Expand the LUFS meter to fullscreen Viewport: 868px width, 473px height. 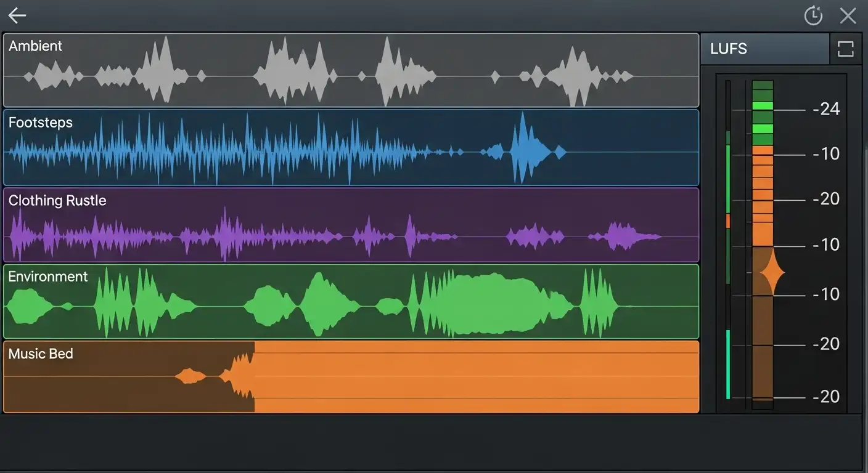(x=845, y=49)
